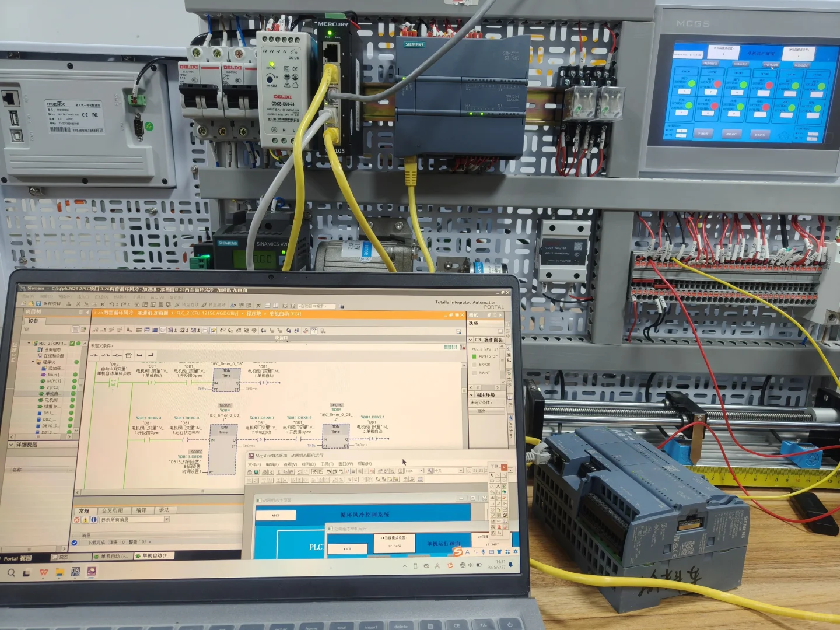The width and height of the screenshot is (840, 630).
Task: Insert a normally closed contact
Action: pos(106,355)
